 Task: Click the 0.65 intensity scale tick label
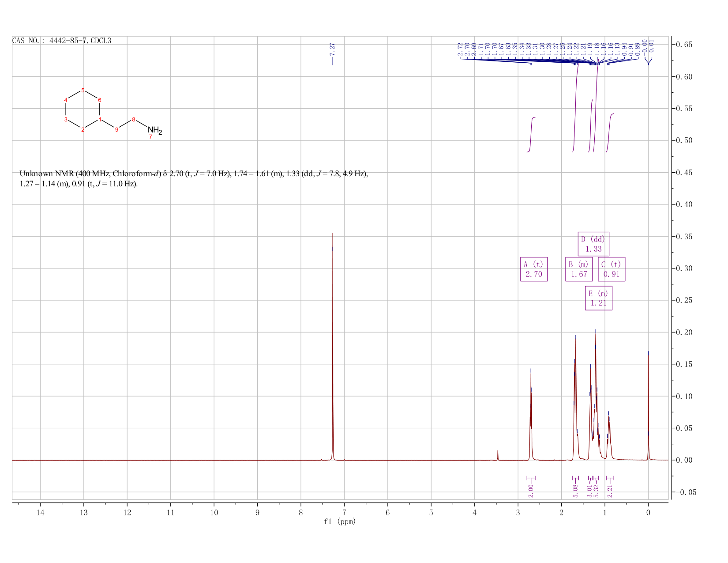tap(685, 45)
